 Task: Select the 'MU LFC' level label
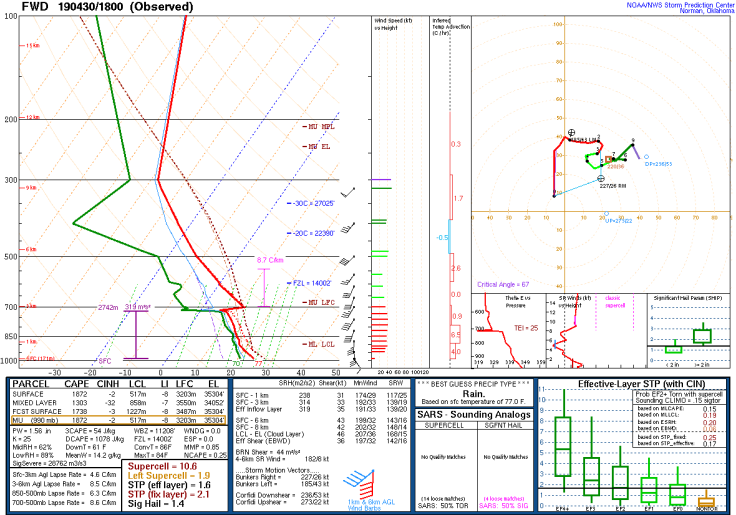319,302
